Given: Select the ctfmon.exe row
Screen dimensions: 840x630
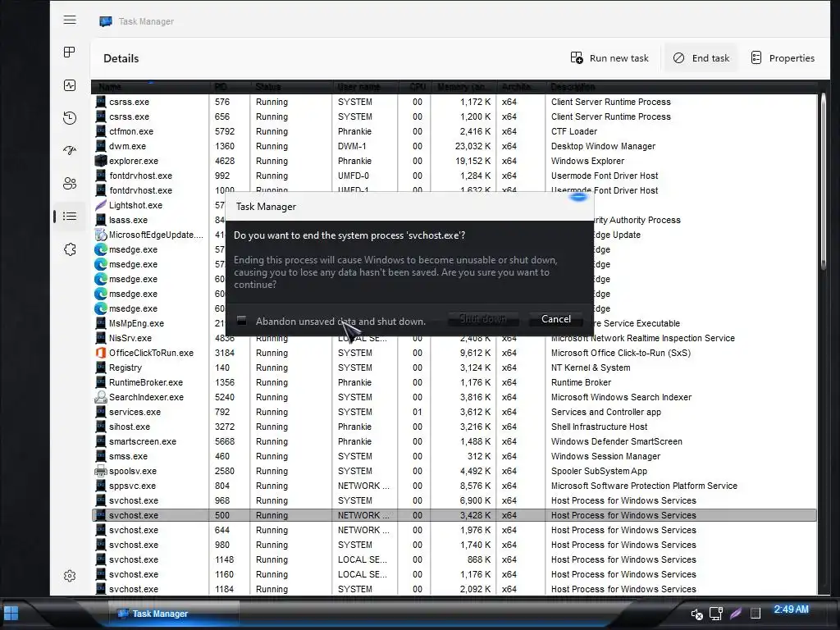Looking at the screenshot, I should point(454,131).
